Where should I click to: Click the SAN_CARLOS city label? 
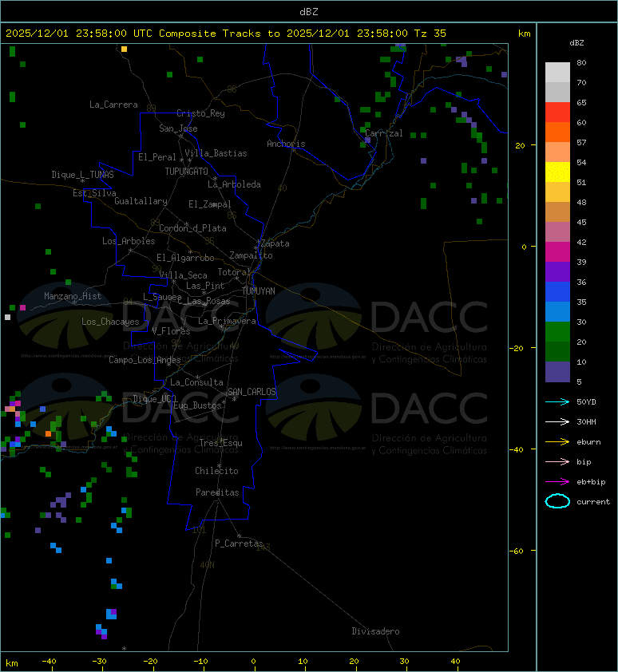tap(252, 392)
